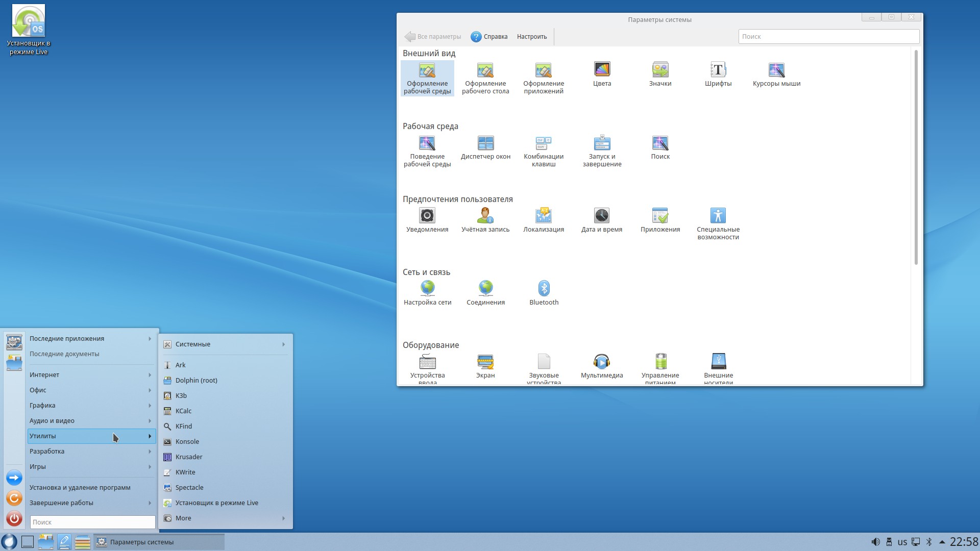Click the Настроить button in toolbar
Screen dimensions: 980x551
tap(531, 37)
